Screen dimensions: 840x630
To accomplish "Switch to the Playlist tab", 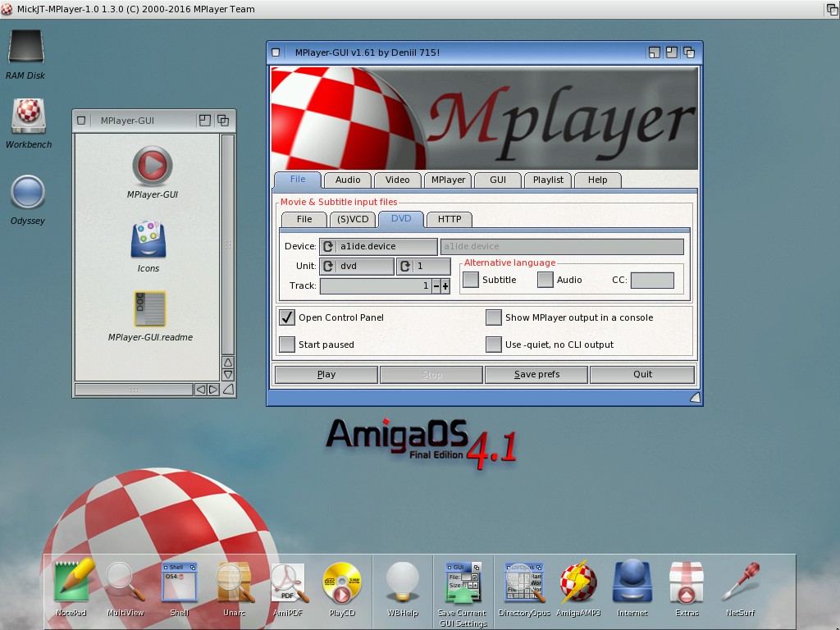I will pos(548,180).
